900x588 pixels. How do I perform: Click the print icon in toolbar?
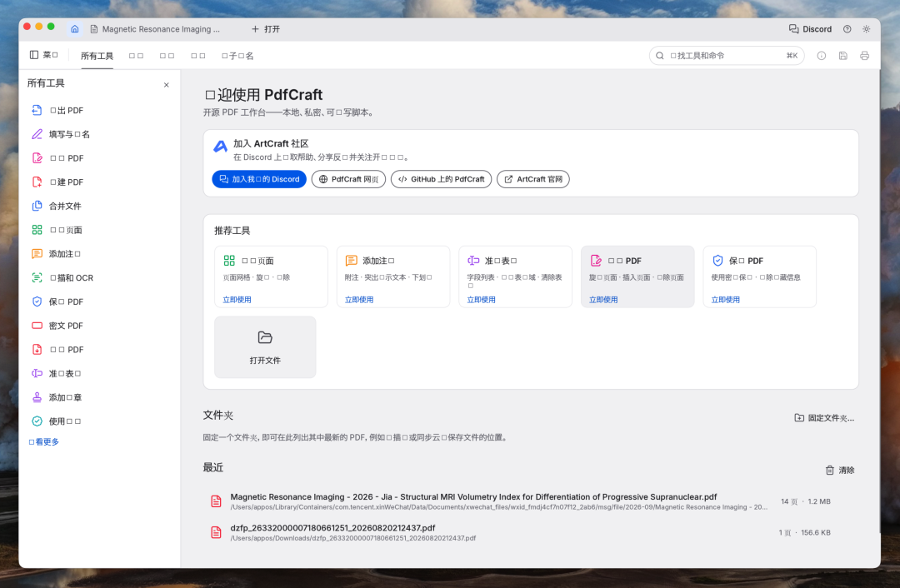tap(864, 56)
